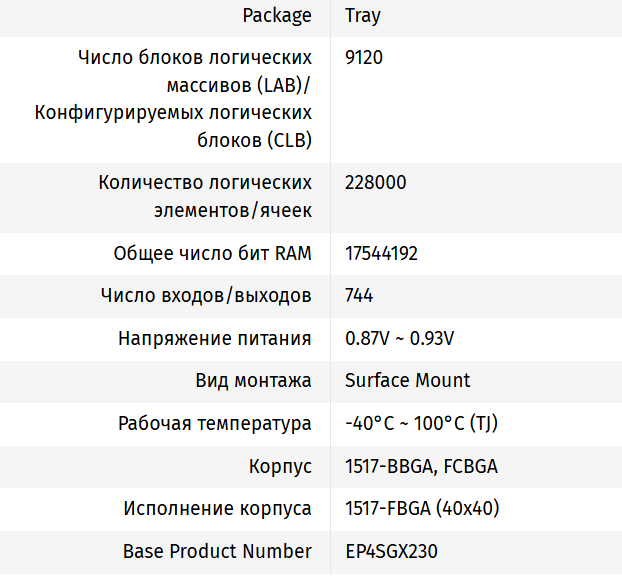Select the voltage value 0.87V ~ 0.93V
The image size is (622, 584).
[x=400, y=338]
